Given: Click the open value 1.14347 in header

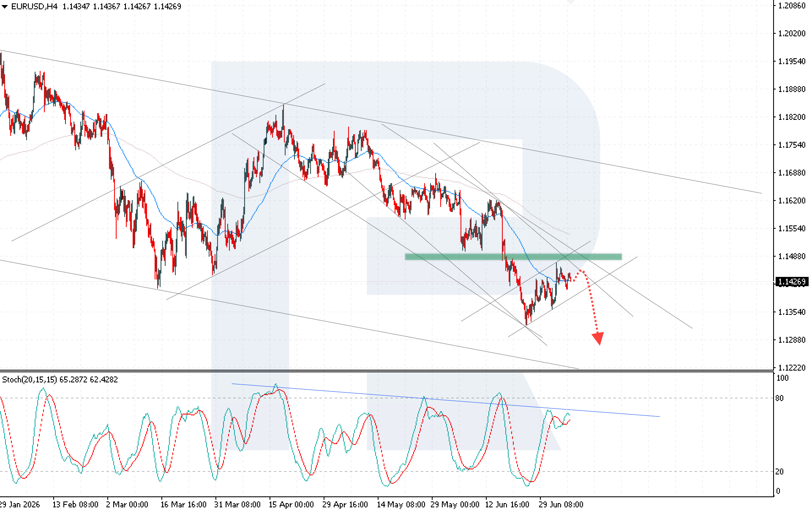Looking at the screenshot, I should click(x=76, y=7).
